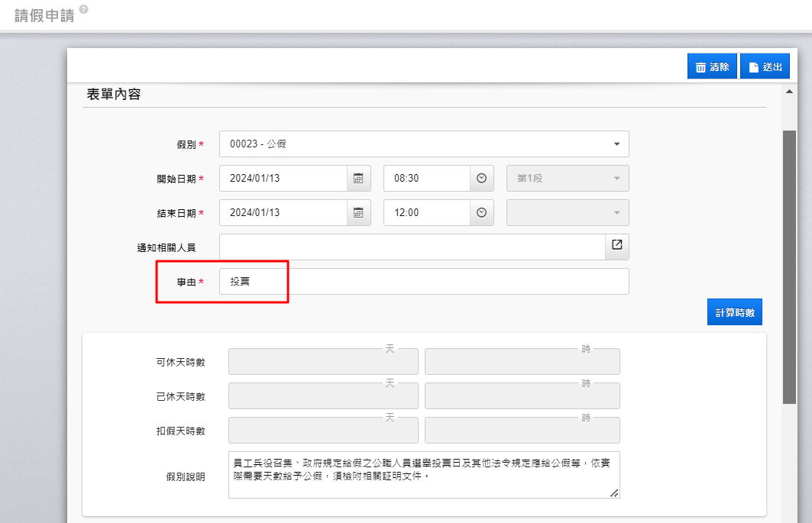Click the 通知相關人員 input field
This screenshot has height=523, width=812.
pyautogui.click(x=412, y=247)
